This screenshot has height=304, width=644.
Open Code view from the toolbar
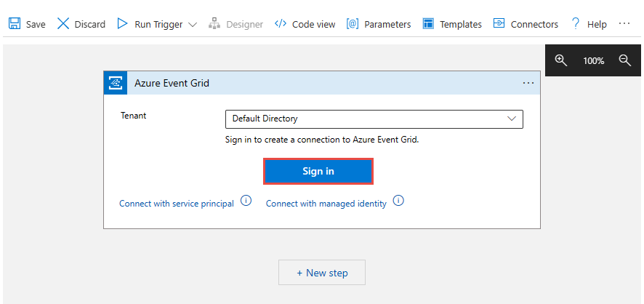(x=305, y=24)
